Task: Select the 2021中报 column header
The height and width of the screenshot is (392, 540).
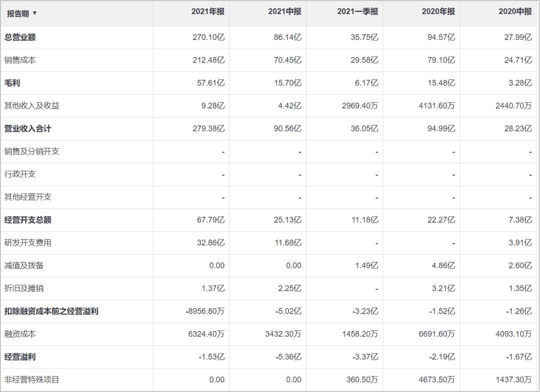Action: click(284, 11)
